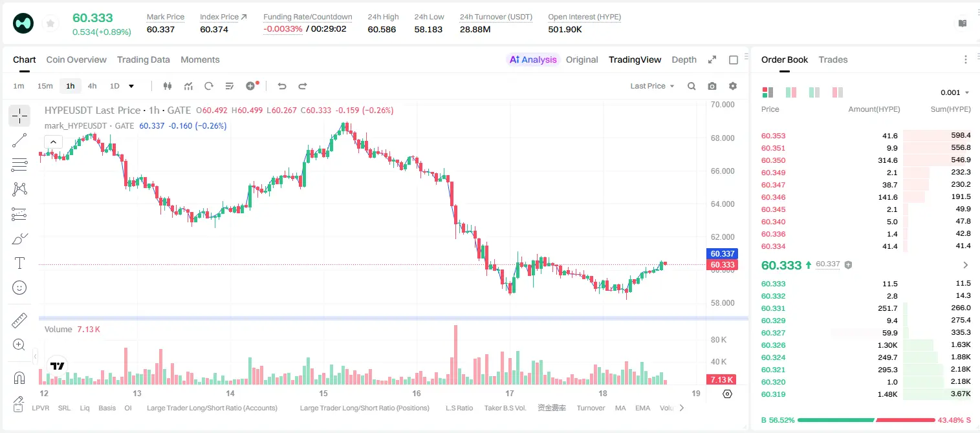Switch chart view to Depth
Viewport: 980px width, 433px height.
(684, 59)
